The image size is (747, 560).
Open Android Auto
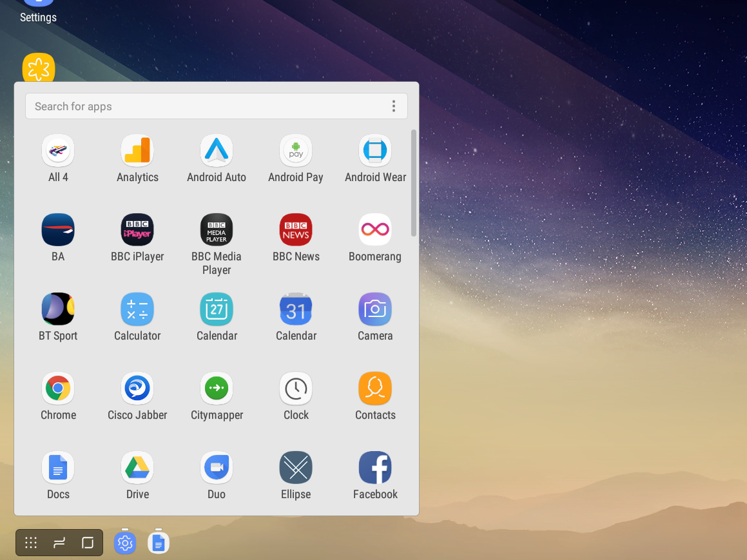coord(217,151)
